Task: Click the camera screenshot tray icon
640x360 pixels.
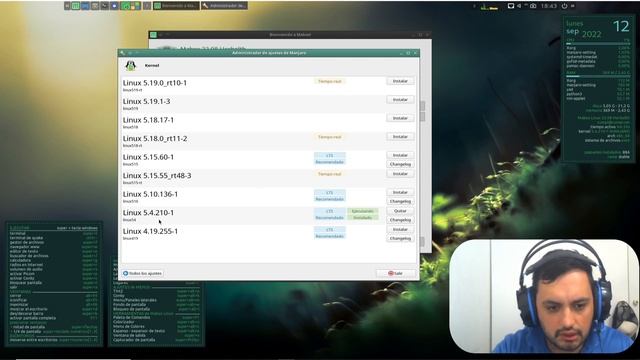Action: (533, 6)
